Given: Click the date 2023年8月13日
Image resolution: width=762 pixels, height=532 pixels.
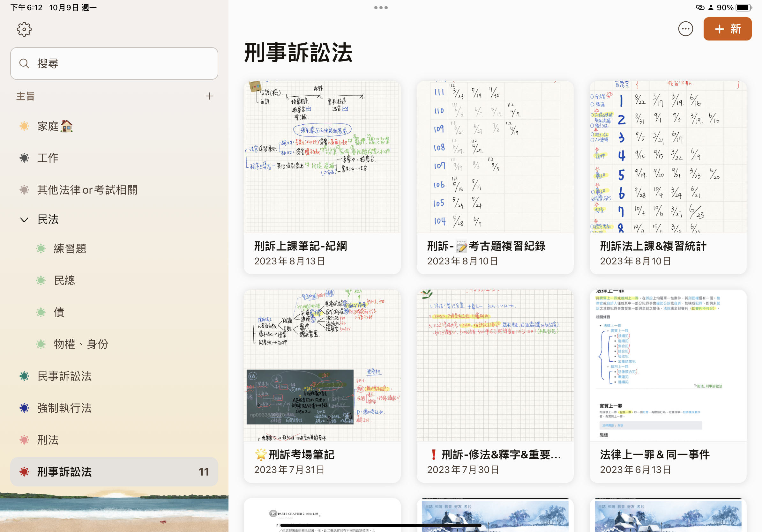Looking at the screenshot, I should (289, 261).
